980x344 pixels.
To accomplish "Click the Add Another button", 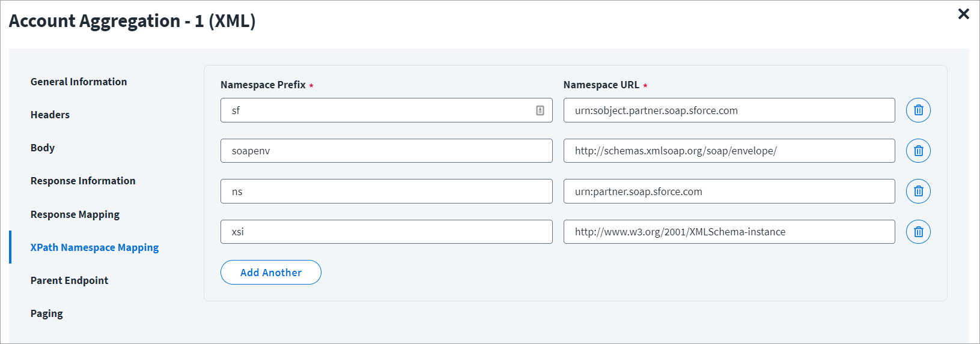I will pyautogui.click(x=270, y=273).
